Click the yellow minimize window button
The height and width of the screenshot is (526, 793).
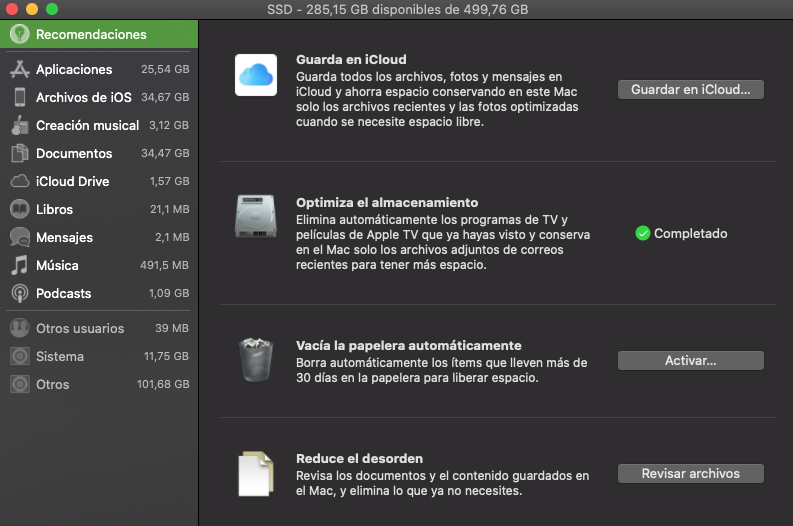(x=32, y=9)
